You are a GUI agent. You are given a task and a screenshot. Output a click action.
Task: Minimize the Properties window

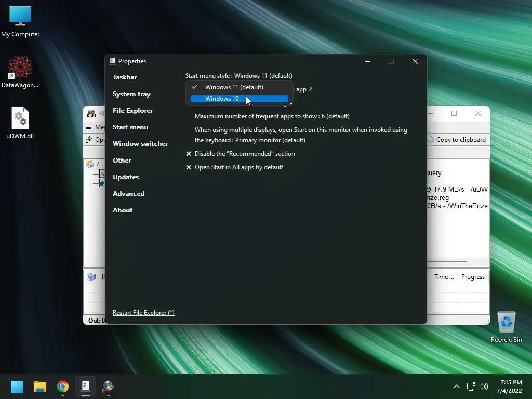(x=368, y=61)
